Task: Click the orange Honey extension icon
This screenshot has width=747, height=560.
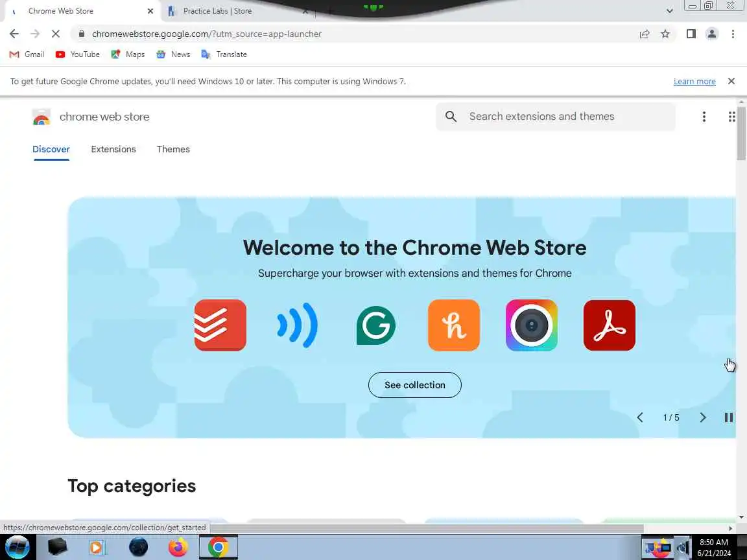Action: 453,325
